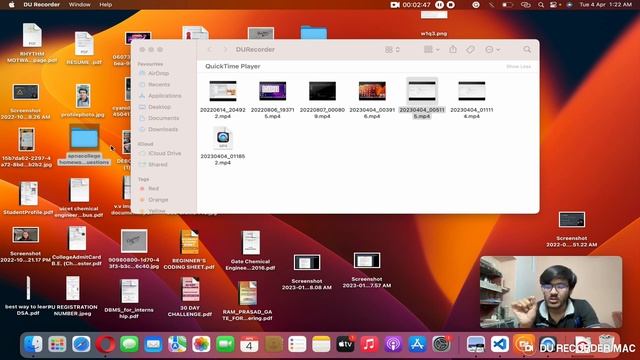The height and width of the screenshot is (360, 640).
Task: Open the Window menu
Action: tap(79, 4)
